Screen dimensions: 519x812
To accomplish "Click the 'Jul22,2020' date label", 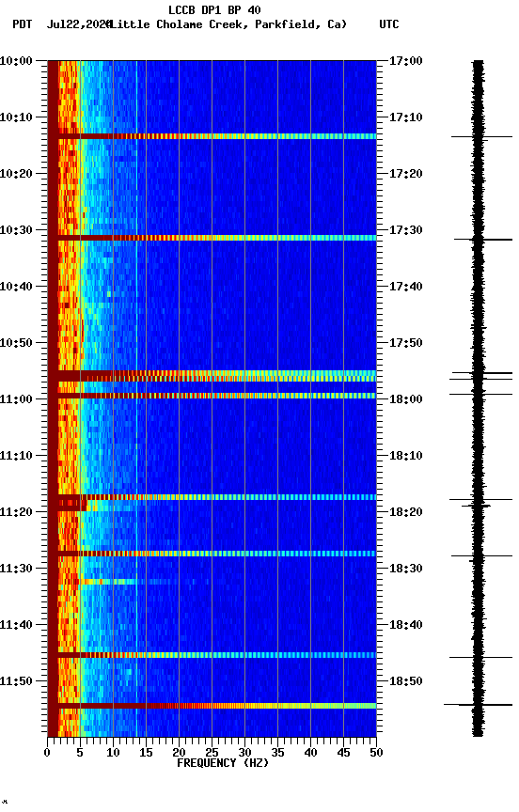I will click(x=79, y=24).
